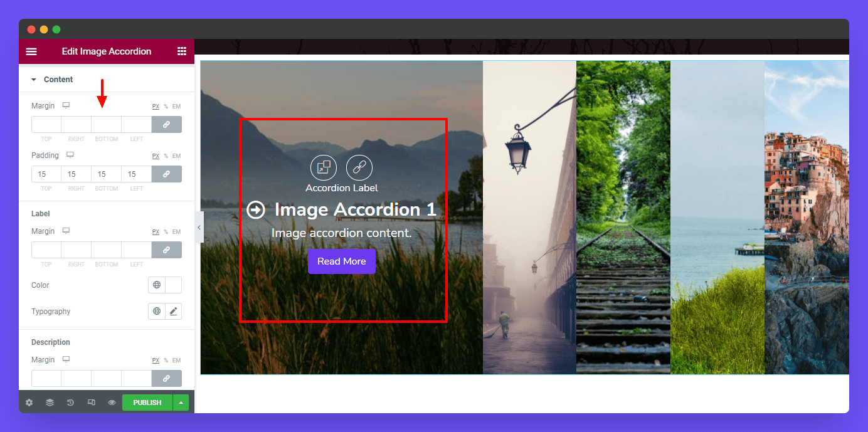Click the Content Padding RIGHT field showing 15
This screenshot has width=868, height=432.
pos(77,174)
